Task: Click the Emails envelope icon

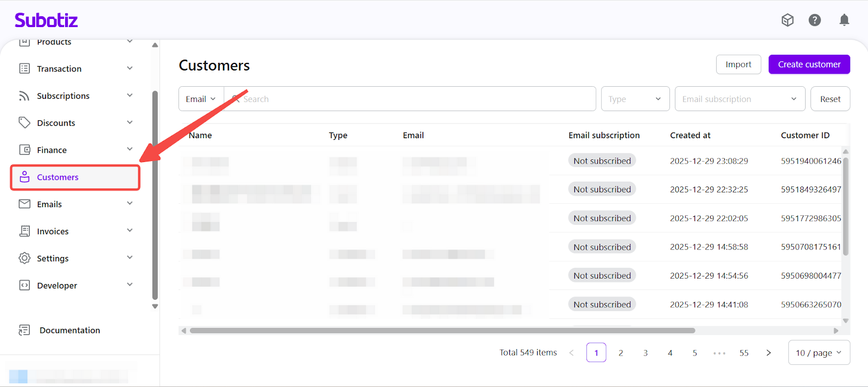Action: (x=24, y=204)
